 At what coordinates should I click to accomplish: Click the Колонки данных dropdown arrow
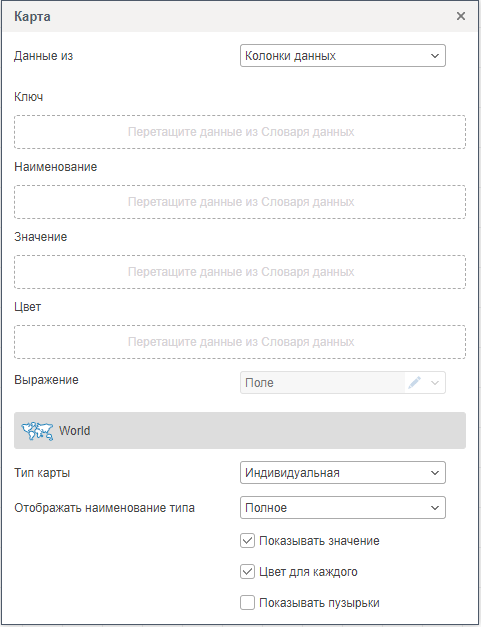[435, 56]
